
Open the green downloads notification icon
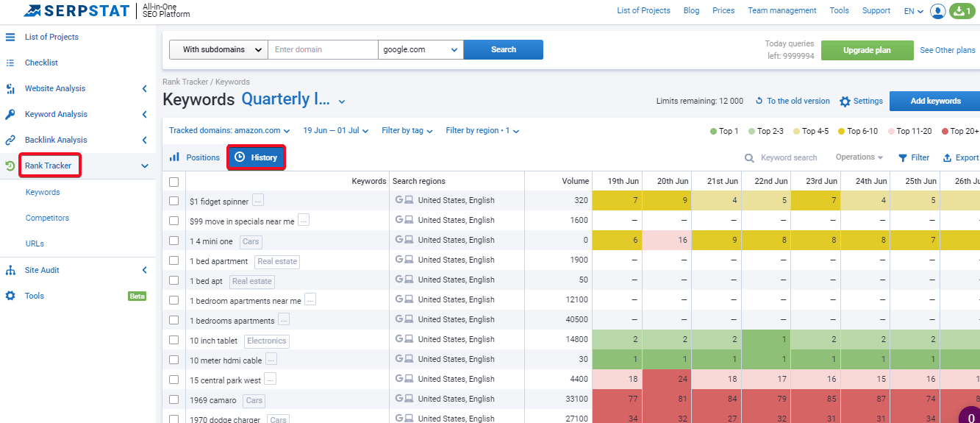(x=964, y=11)
